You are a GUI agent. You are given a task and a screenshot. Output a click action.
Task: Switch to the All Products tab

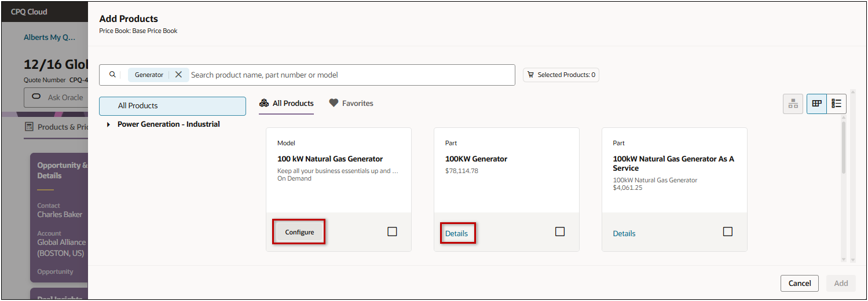coord(287,104)
